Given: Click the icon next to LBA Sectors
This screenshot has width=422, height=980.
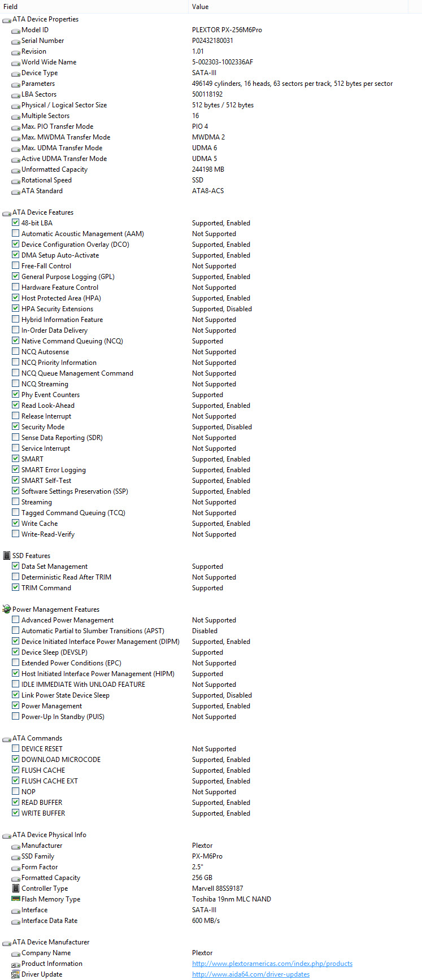Looking at the screenshot, I should [16, 95].
